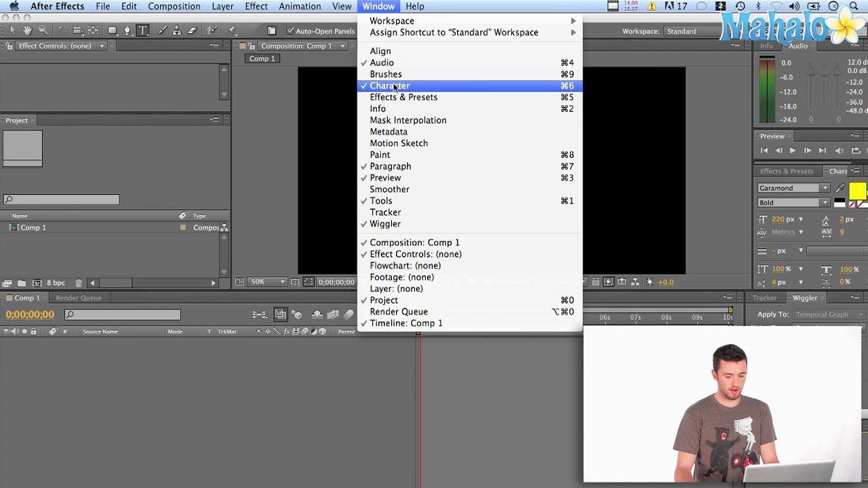
Task: Open the Animation menu
Action: point(300,7)
